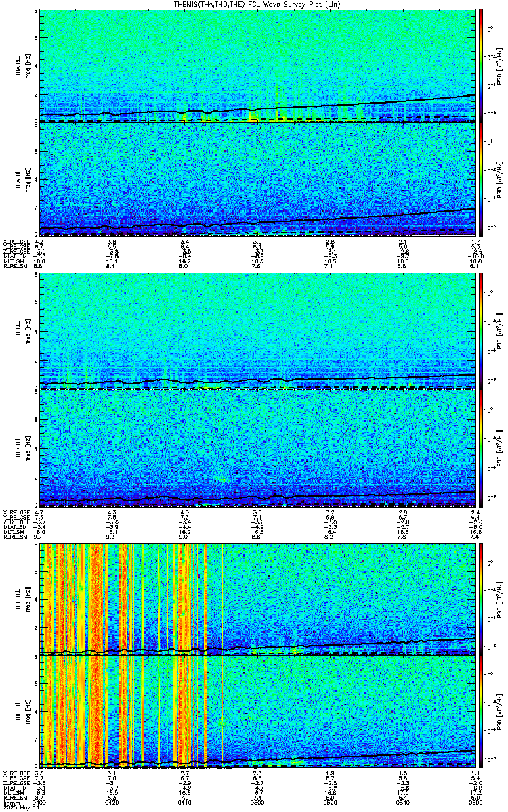This screenshot has height=812, width=508.
Task: Click the THA B-parallel PSD color bar
Action: 481,179
